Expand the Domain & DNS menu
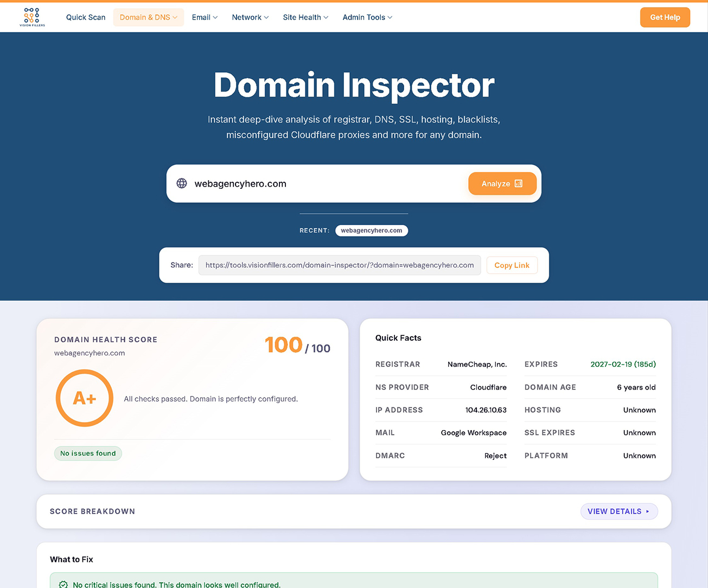 coord(149,17)
